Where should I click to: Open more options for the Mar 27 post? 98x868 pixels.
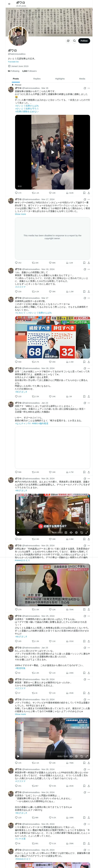pyautogui.click(x=89, y=298)
